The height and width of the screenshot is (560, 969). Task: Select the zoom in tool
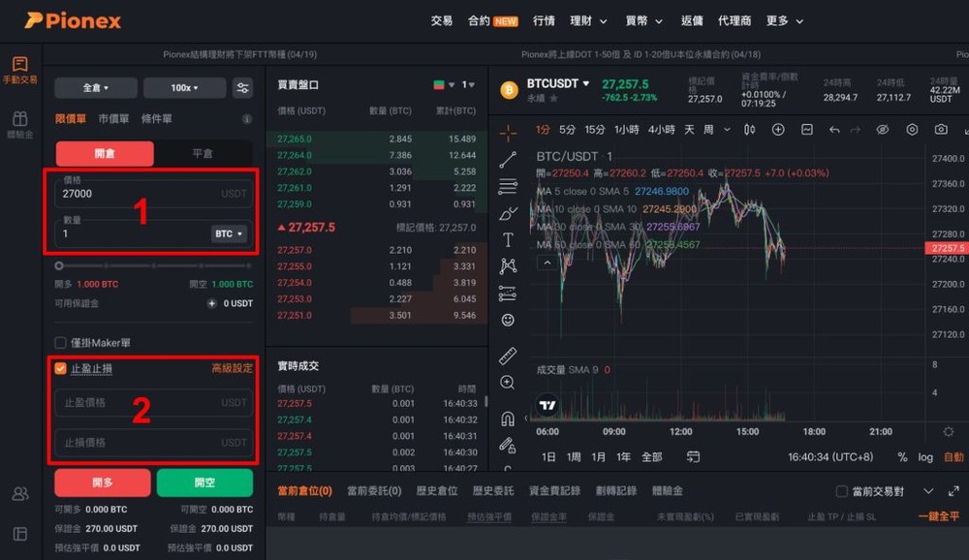[x=508, y=383]
